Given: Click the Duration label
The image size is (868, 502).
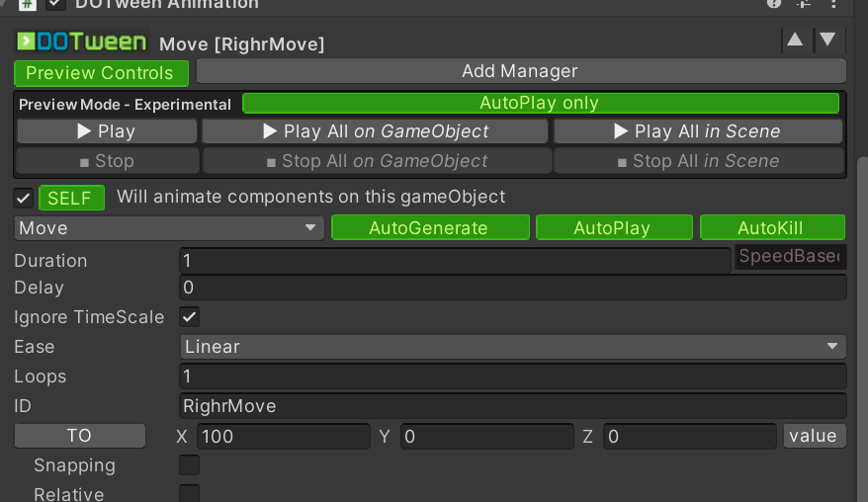Looking at the screenshot, I should click(50, 261).
